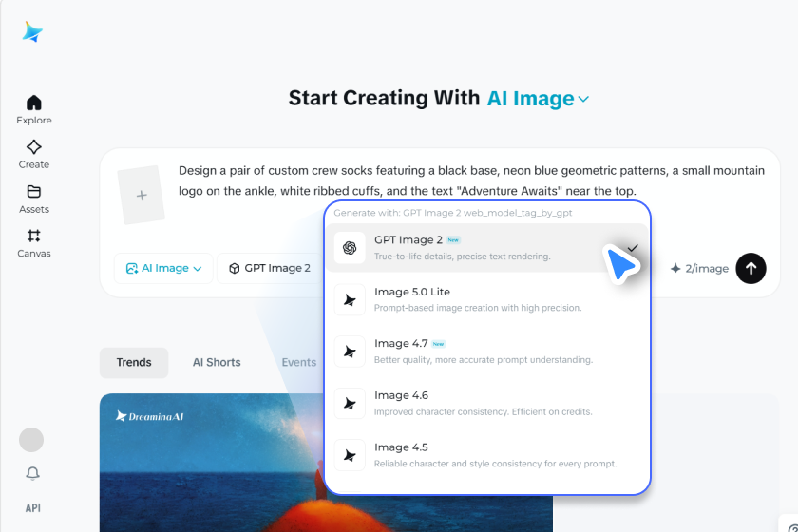Click the checkmark beside GPT Image 2
Viewport: 798px width, 532px height.
click(633, 248)
